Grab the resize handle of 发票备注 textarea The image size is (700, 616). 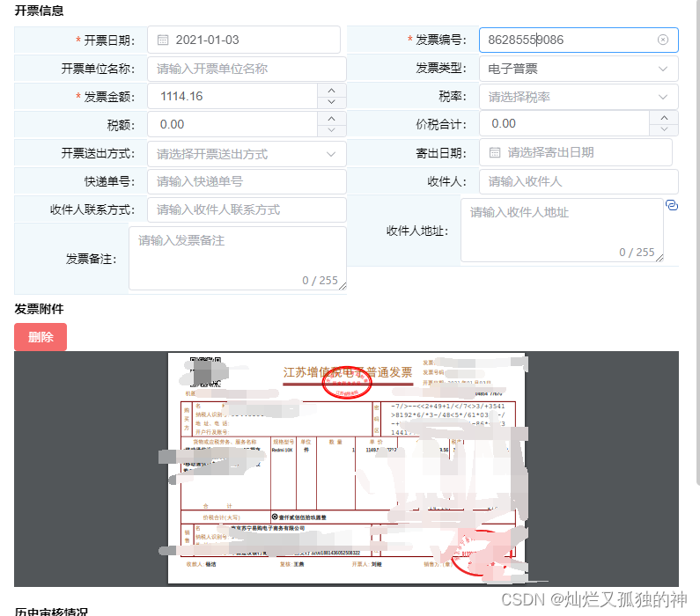[343, 286]
